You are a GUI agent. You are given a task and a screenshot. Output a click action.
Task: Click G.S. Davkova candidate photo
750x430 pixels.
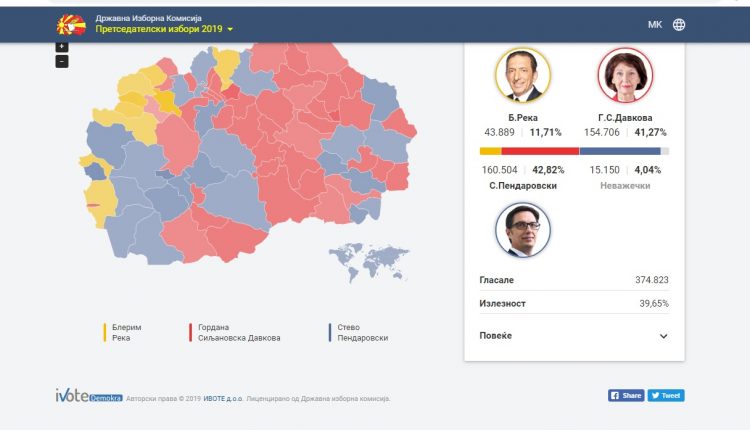click(625, 76)
